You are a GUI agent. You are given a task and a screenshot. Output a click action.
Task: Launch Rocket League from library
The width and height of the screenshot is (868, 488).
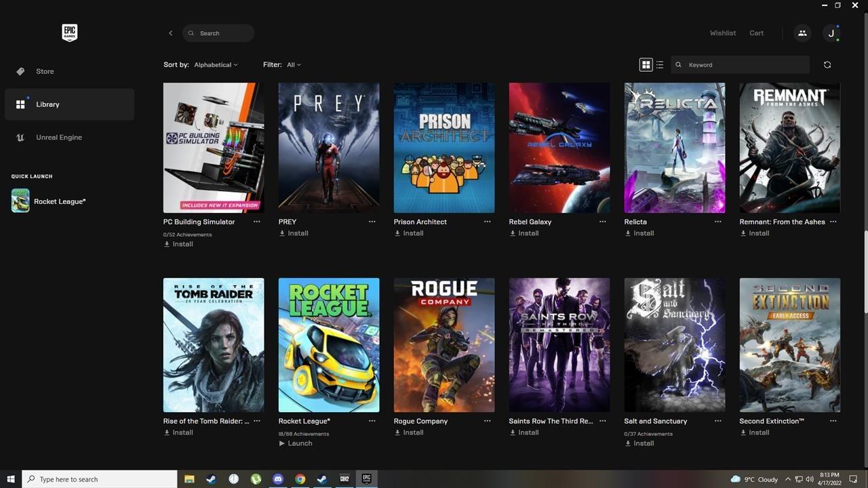[296, 443]
